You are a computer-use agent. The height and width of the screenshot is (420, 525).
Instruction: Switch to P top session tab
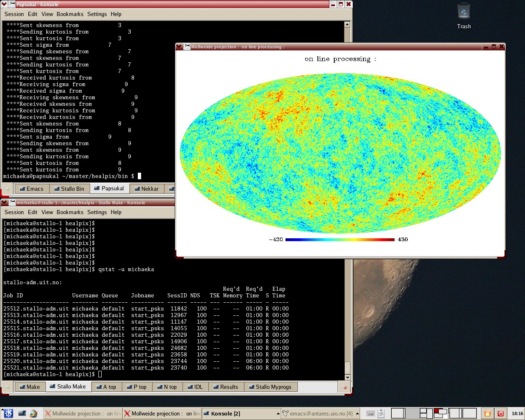(137, 387)
